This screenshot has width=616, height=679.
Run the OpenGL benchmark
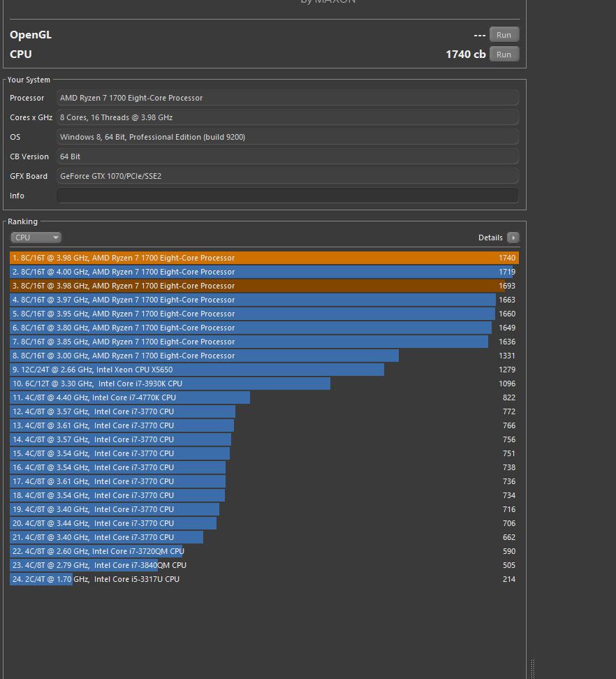pyautogui.click(x=504, y=35)
